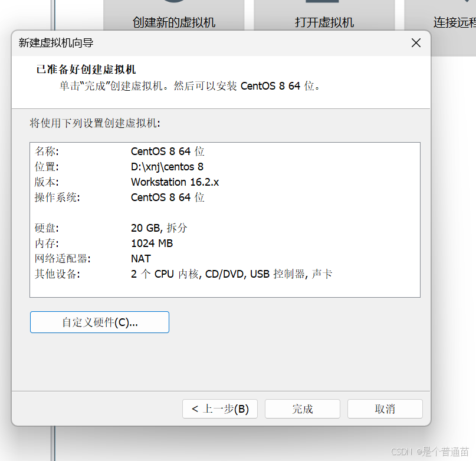Cancel the wizard with 取消

pos(385,409)
